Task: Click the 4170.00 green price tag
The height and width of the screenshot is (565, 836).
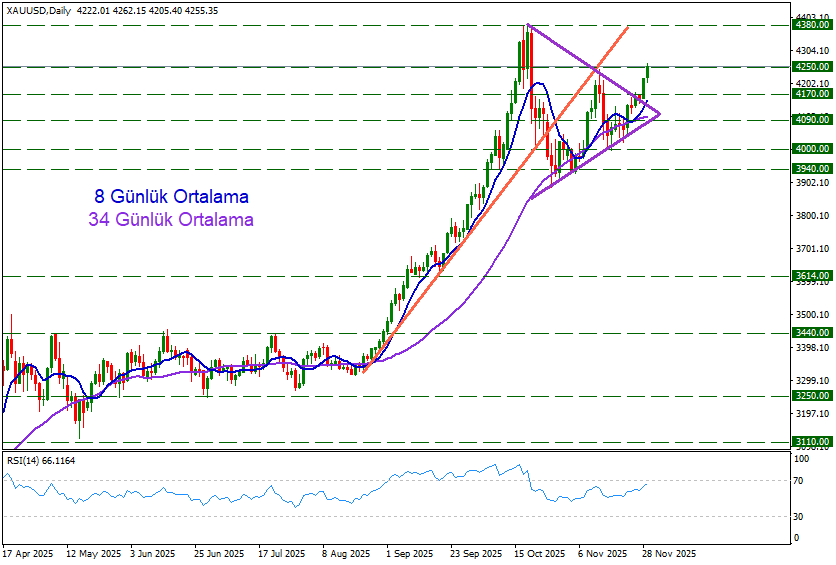Action: click(811, 94)
